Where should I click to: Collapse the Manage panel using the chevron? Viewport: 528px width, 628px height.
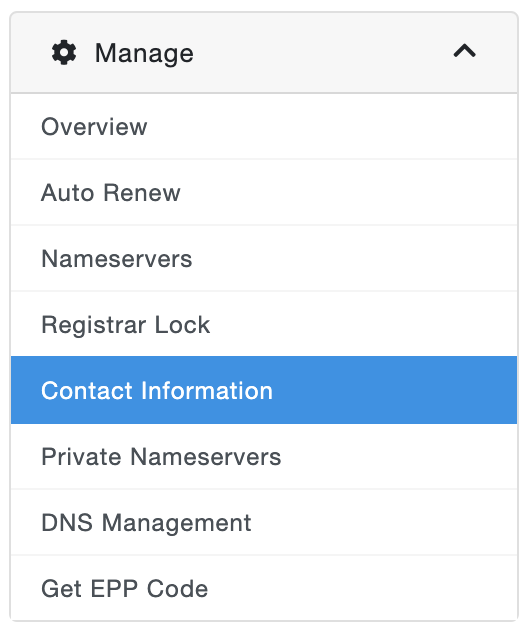pyautogui.click(x=464, y=51)
